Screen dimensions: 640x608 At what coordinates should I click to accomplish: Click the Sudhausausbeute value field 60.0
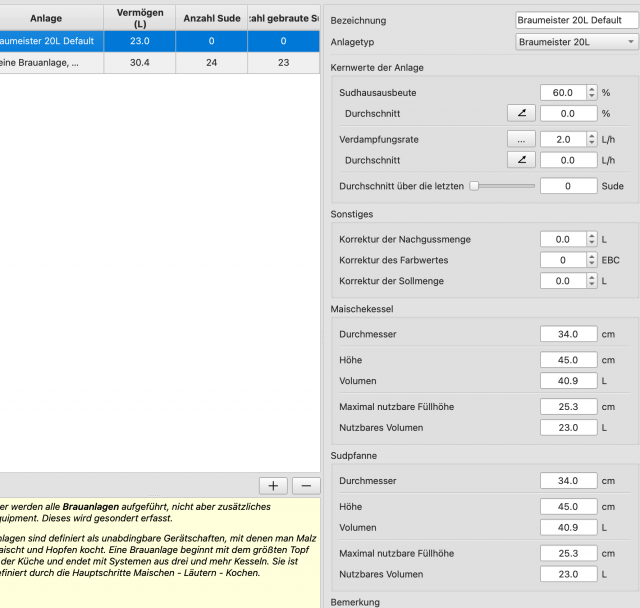coord(563,93)
